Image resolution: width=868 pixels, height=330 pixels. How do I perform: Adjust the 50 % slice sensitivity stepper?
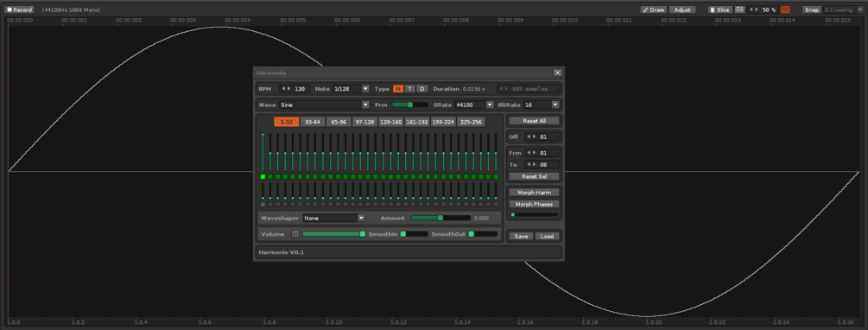[763, 10]
